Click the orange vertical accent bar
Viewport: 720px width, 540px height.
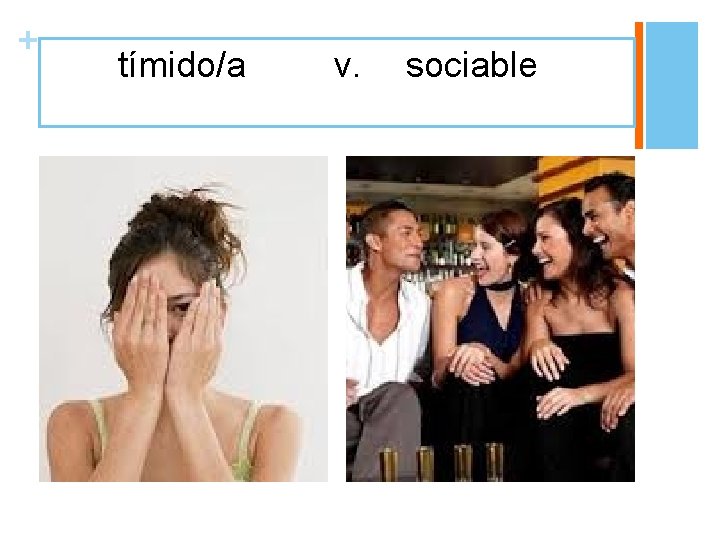[639, 85]
